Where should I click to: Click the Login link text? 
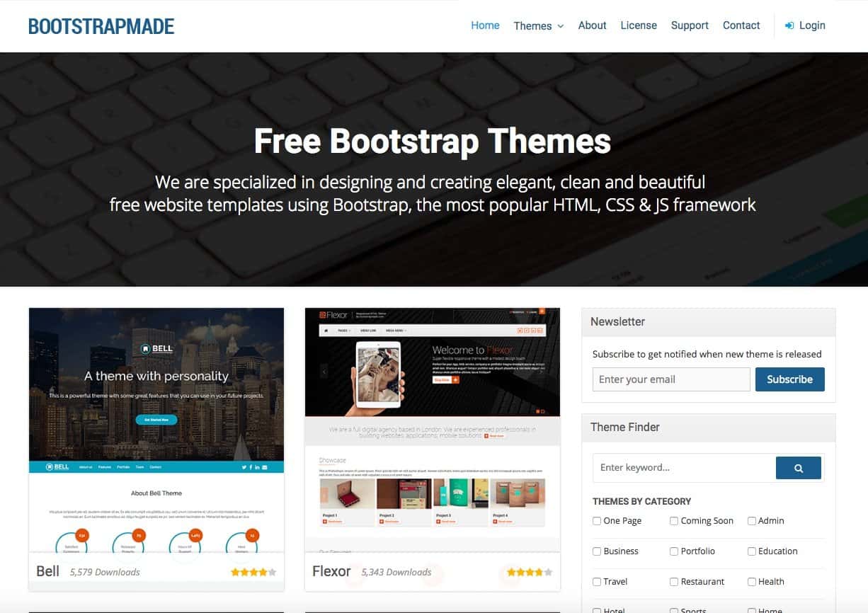[x=812, y=25]
